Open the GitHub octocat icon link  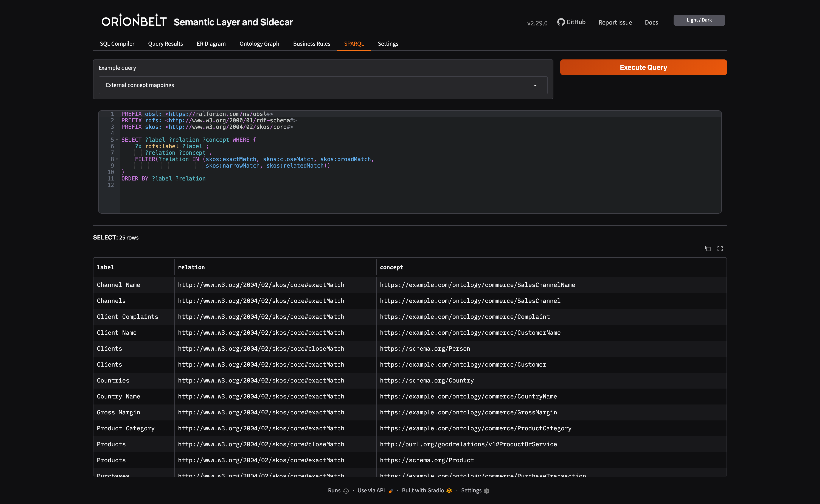click(561, 22)
